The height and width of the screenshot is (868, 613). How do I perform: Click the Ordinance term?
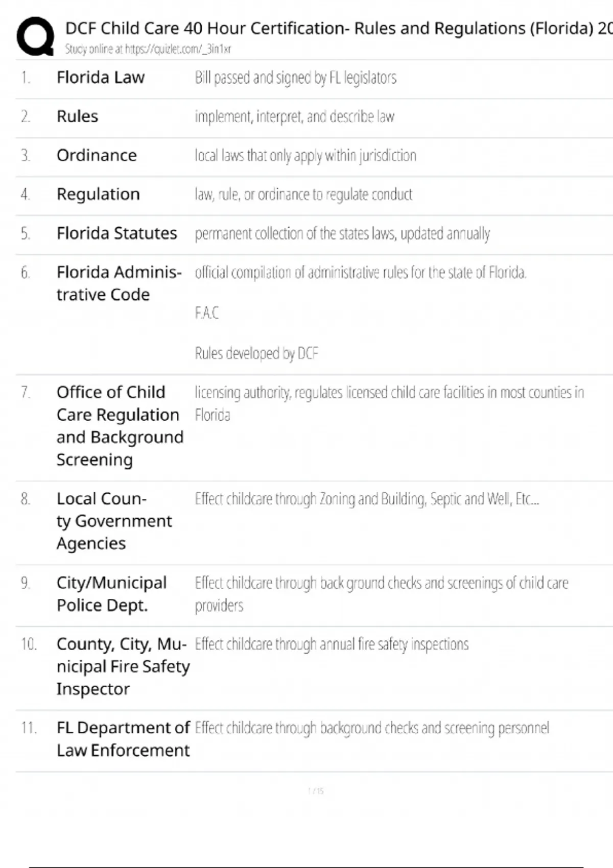point(97,155)
